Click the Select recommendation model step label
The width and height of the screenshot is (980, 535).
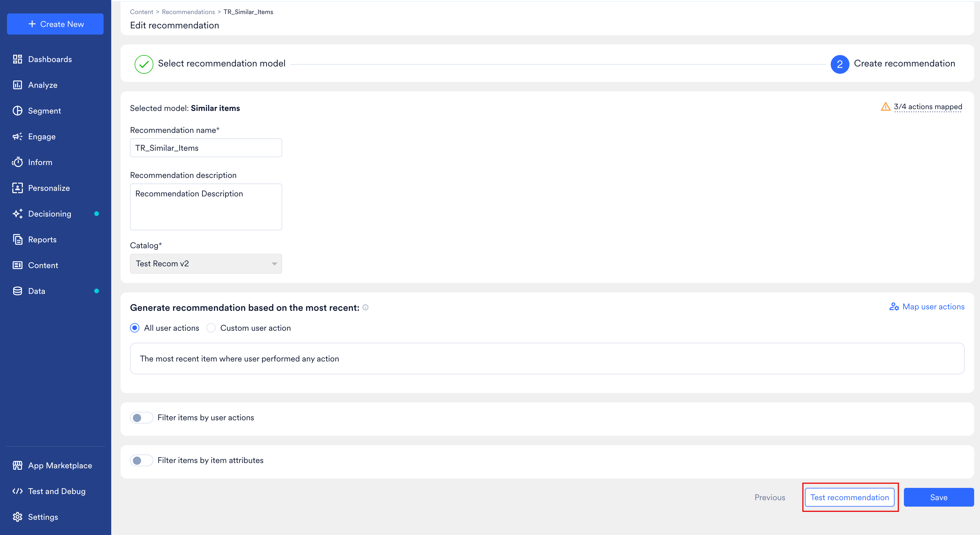(x=221, y=64)
